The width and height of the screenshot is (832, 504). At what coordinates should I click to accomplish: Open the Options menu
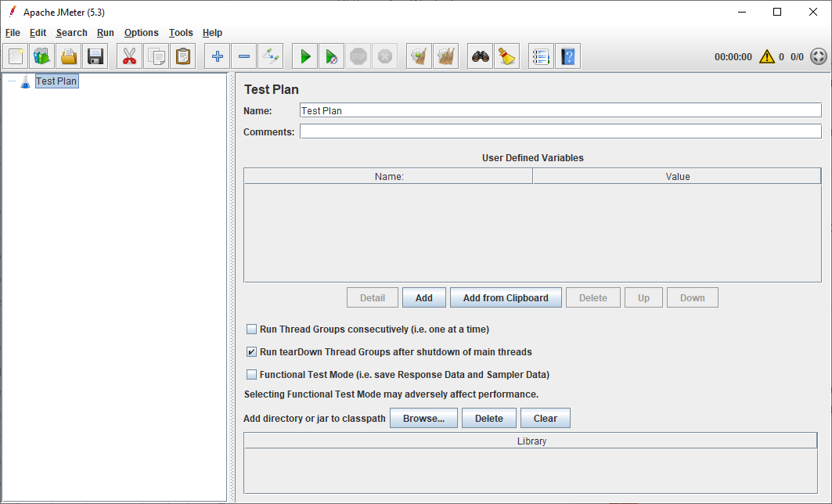coord(141,33)
